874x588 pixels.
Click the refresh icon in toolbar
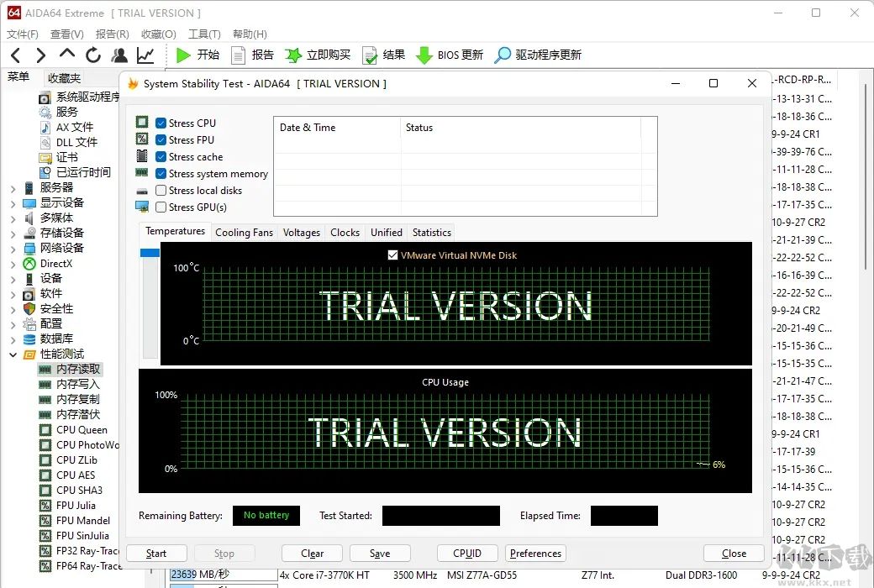click(93, 55)
